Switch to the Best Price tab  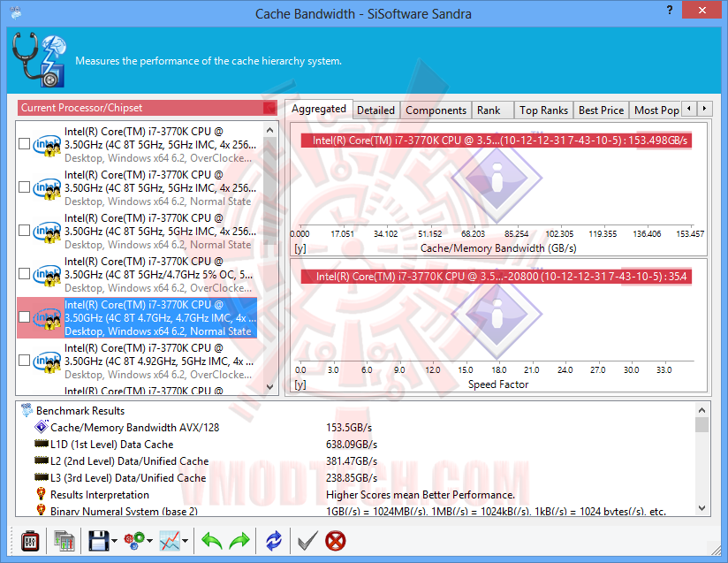click(x=601, y=110)
